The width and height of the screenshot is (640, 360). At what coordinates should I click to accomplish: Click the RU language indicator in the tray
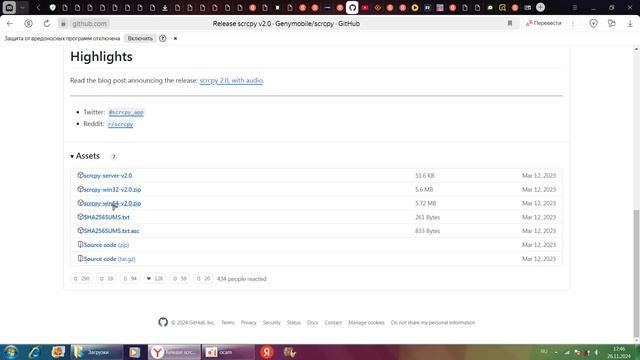pos(544,351)
